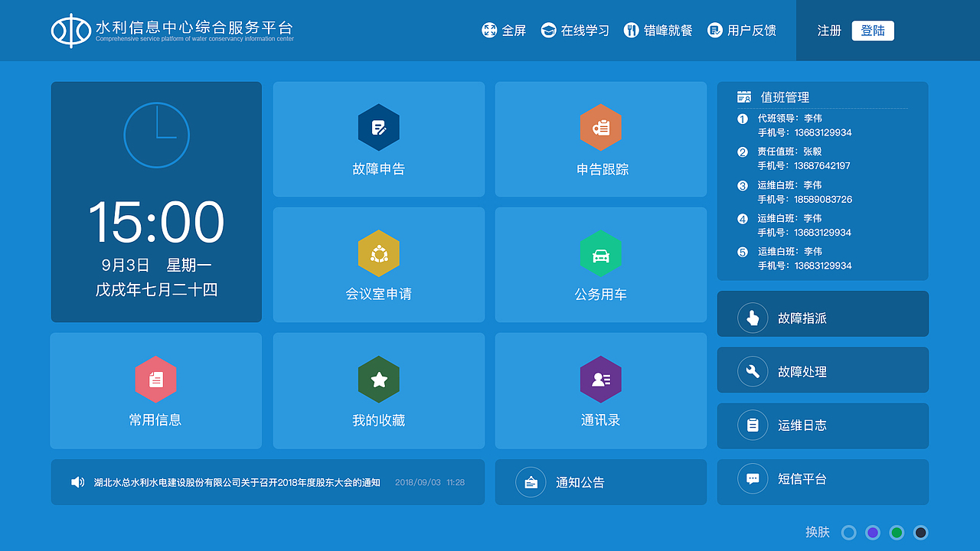980x551 pixels.
Task: Click the 用户反馈 user feedback item
Action: pyautogui.click(x=741, y=31)
